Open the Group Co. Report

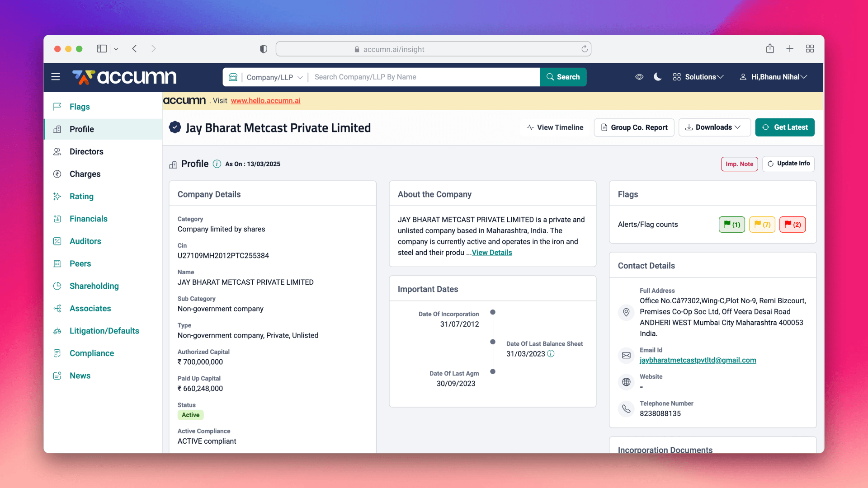pyautogui.click(x=634, y=127)
